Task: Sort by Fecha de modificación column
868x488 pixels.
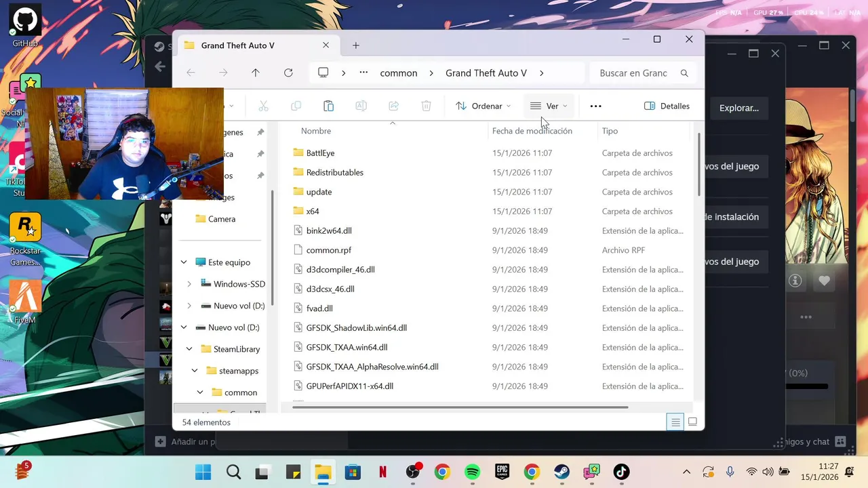Action: [x=532, y=131]
